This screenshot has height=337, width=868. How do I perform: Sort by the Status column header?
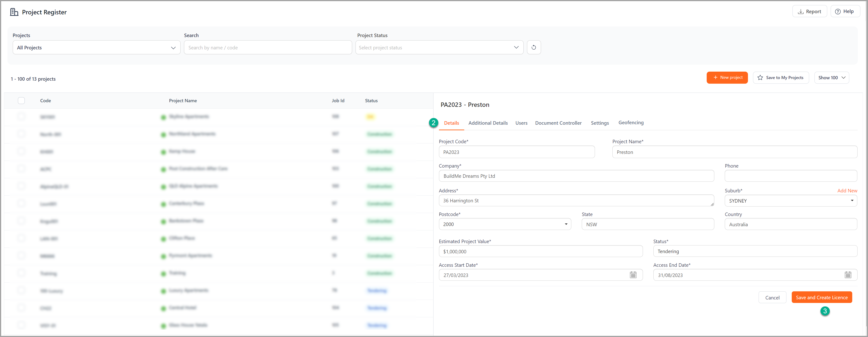(x=371, y=100)
